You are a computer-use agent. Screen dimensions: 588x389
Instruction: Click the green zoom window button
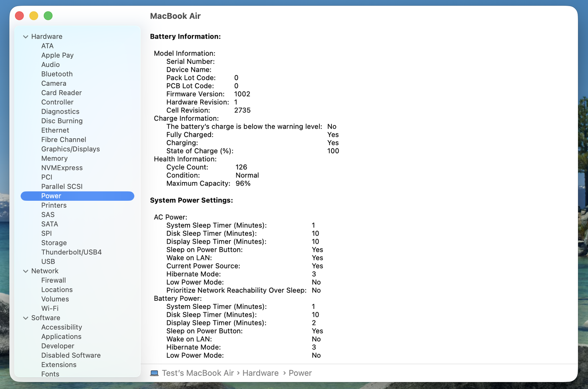[48, 16]
